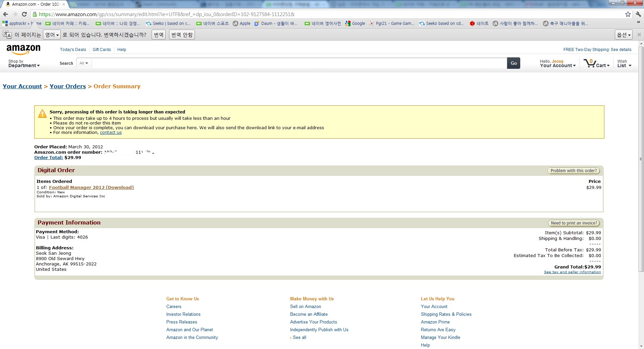Open the Google bookmark
This screenshot has height=349, width=644.
point(355,23)
